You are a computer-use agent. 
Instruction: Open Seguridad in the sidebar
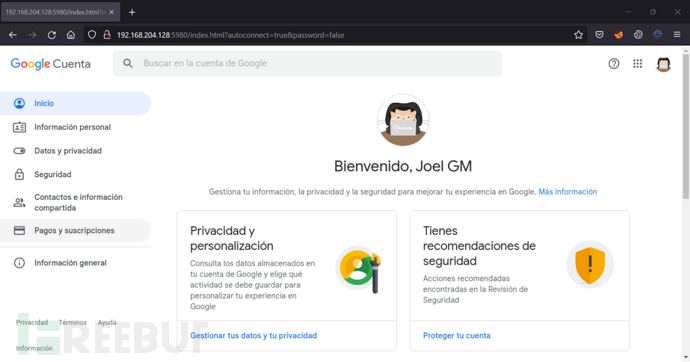[75, 175]
